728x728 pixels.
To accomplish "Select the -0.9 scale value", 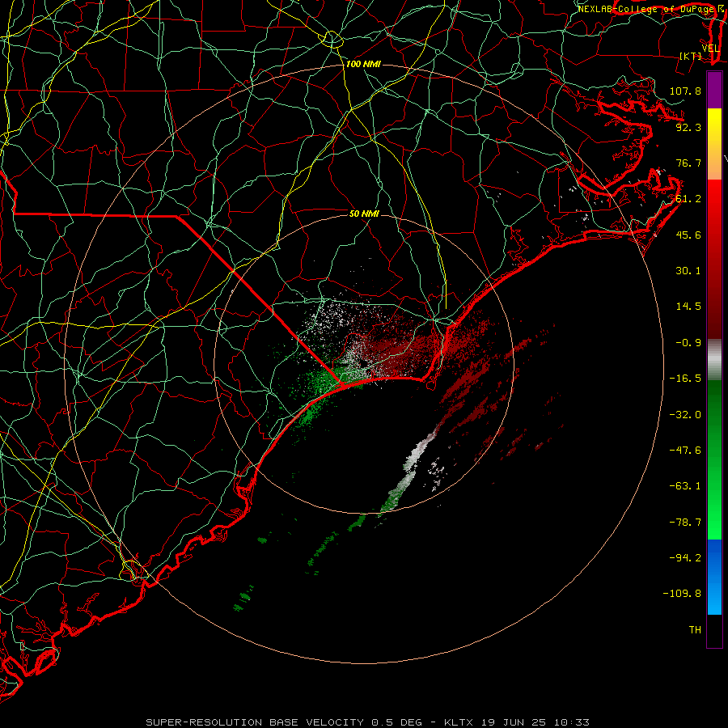I will pyautogui.click(x=688, y=343).
